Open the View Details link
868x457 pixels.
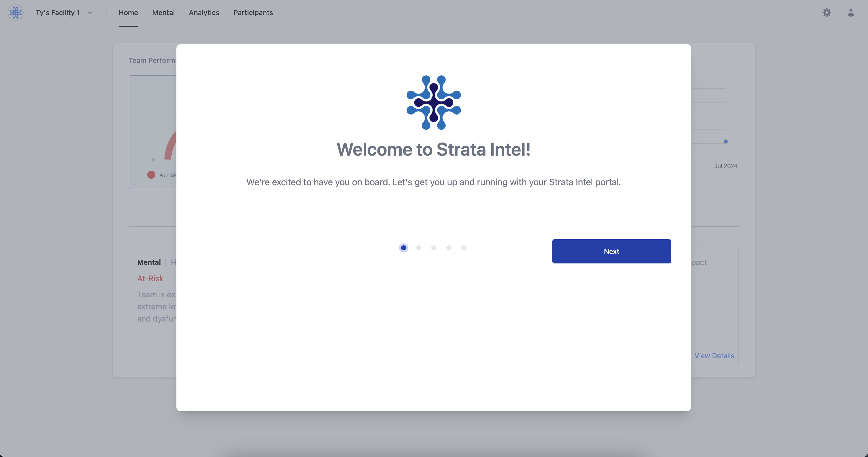[x=714, y=355]
